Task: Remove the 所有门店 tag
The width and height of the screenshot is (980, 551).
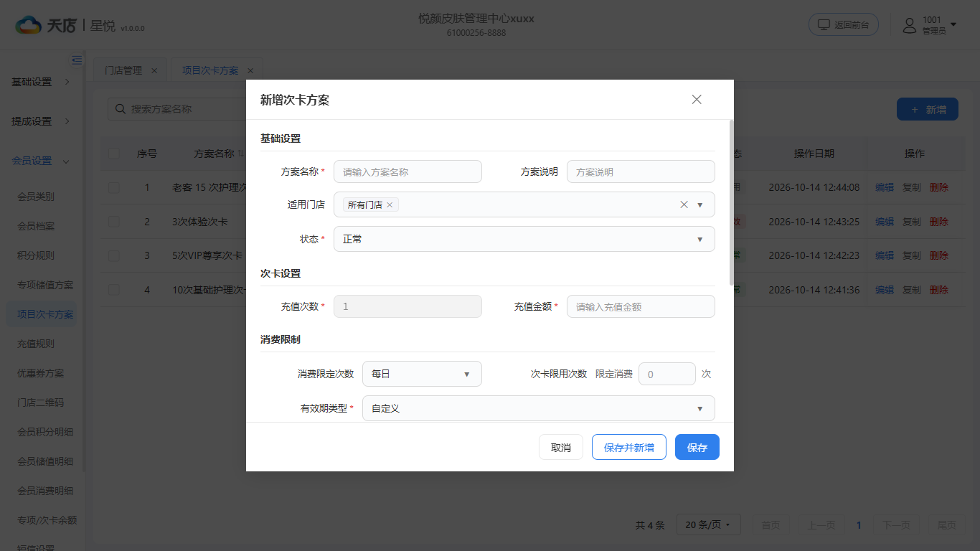Action: (x=390, y=205)
